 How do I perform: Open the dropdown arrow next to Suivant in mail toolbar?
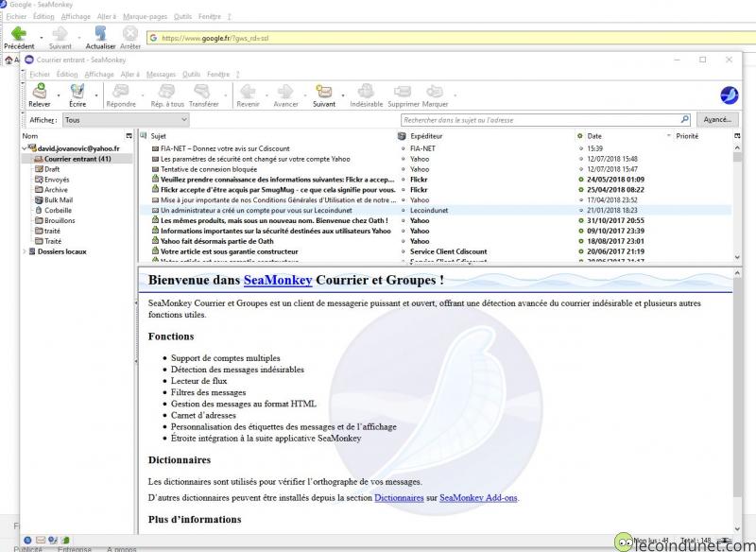343,95
